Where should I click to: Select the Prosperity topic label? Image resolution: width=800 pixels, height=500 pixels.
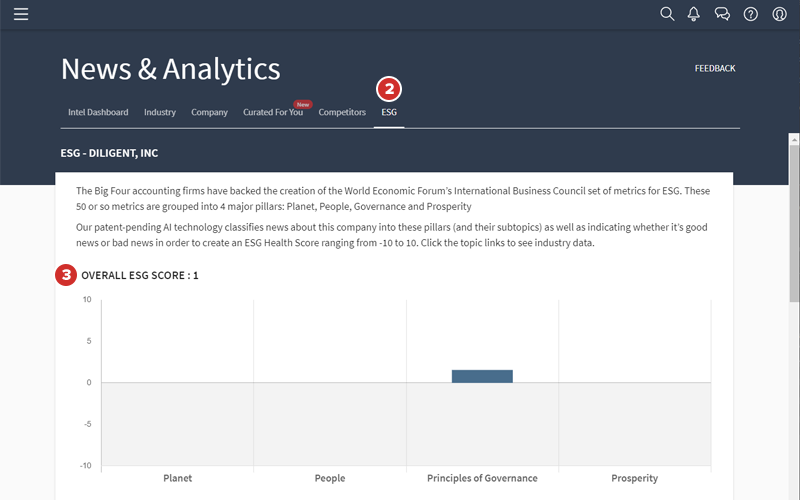coord(634,478)
